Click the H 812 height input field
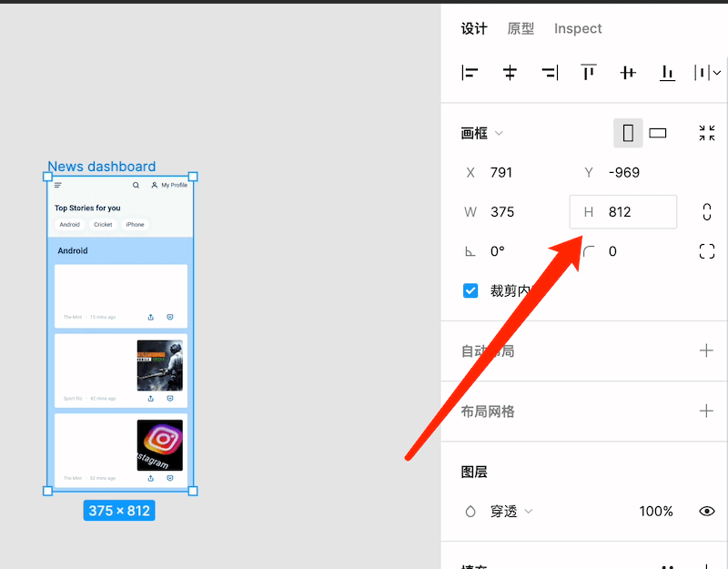The width and height of the screenshot is (728, 569). tap(623, 211)
